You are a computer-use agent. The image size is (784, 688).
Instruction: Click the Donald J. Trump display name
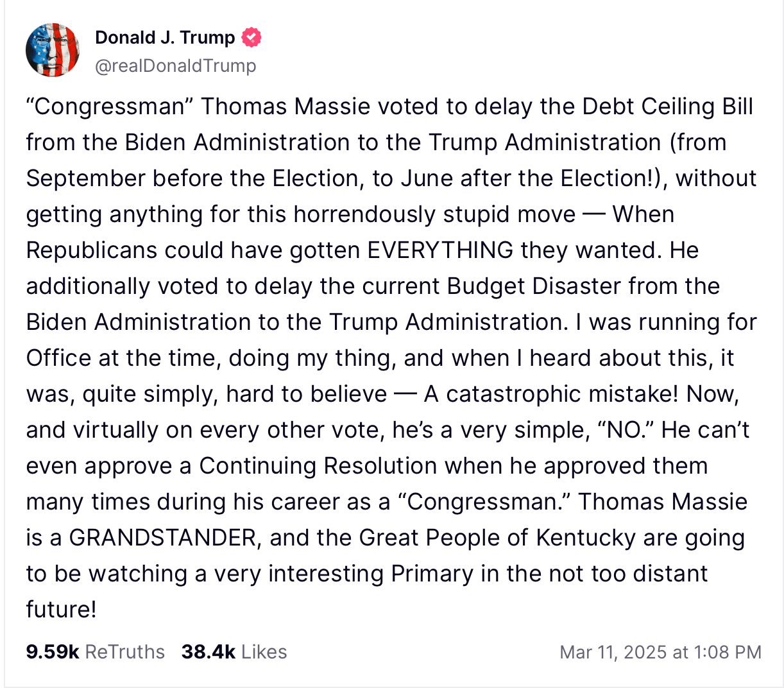click(165, 38)
